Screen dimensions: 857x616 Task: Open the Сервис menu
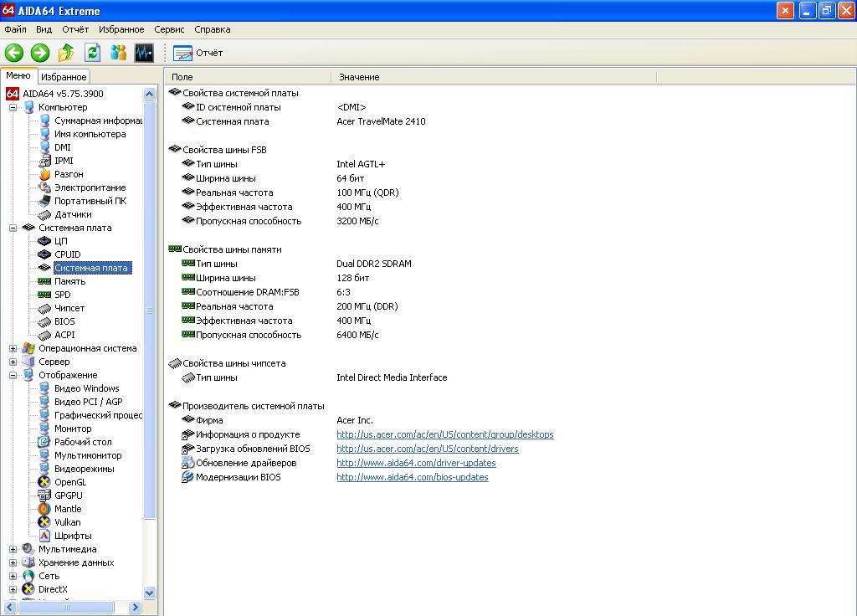pyautogui.click(x=169, y=29)
